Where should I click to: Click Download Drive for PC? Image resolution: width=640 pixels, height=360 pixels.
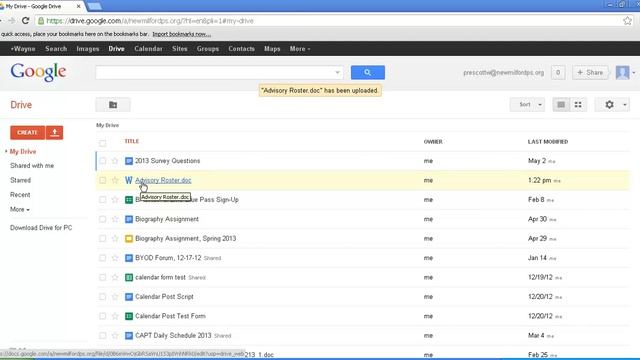[x=41, y=228]
